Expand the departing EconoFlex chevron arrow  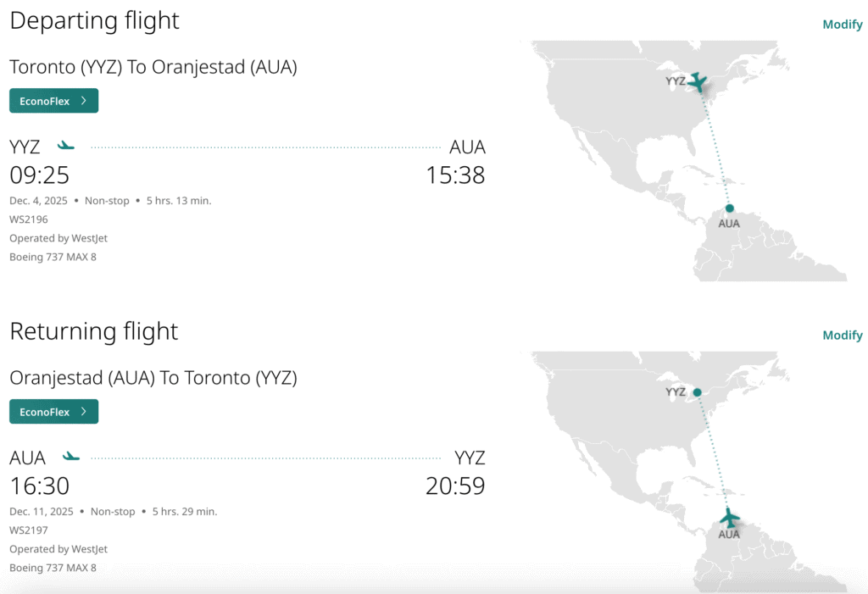(x=83, y=101)
